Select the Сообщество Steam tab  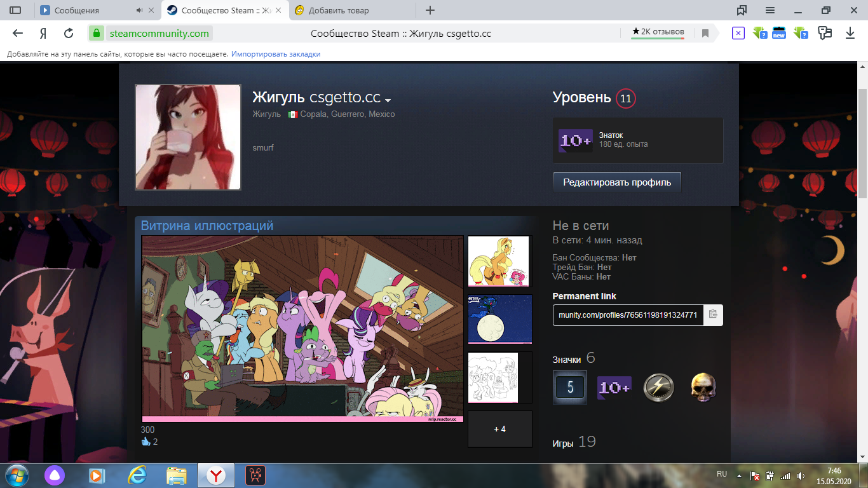(x=226, y=10)
